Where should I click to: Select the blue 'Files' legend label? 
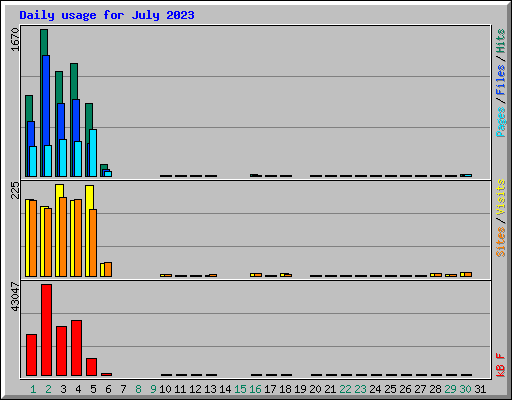pos(501,79)
